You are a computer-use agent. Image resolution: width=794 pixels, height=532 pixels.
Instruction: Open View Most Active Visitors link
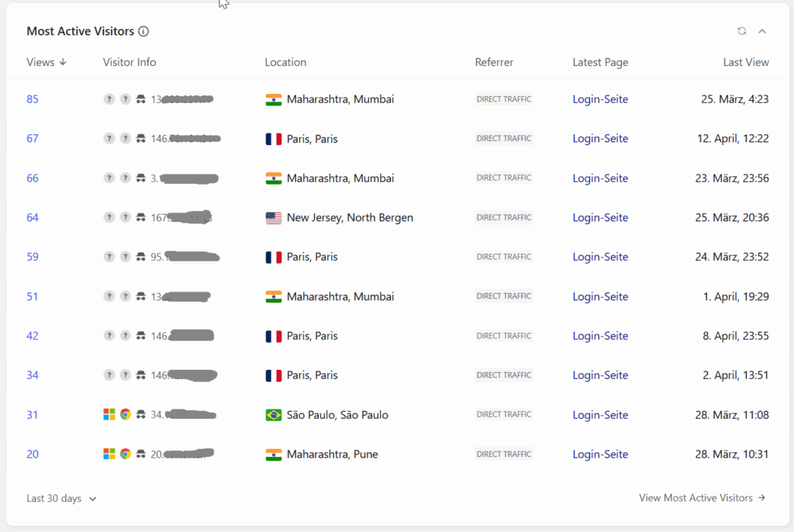[x=702, y=498]
